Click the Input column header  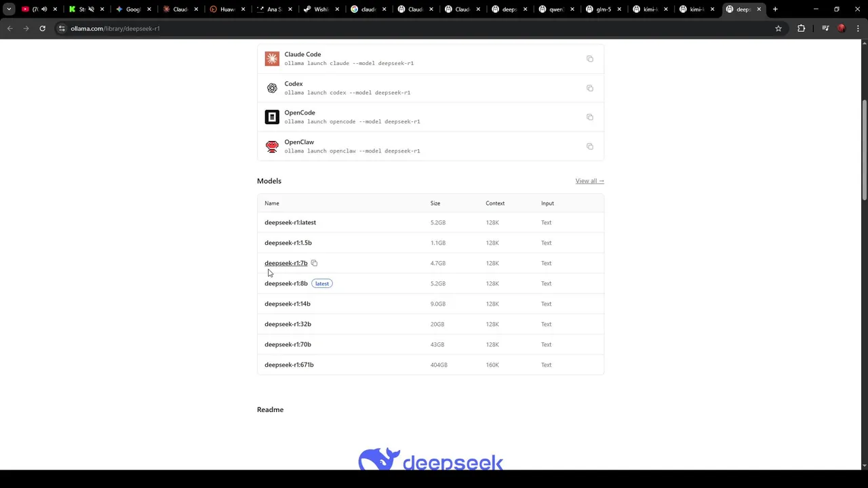point(547,203)
